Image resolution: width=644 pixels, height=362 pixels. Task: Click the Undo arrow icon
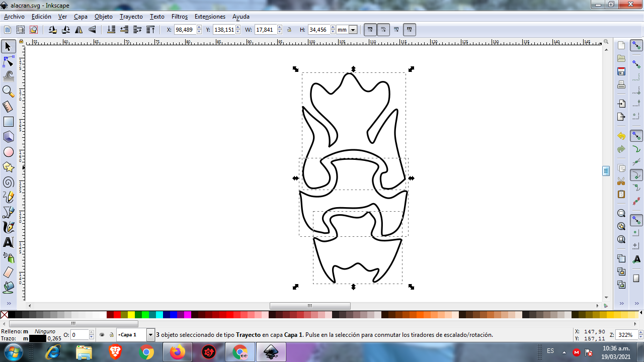pyautogui.click(x=621, y=136)
